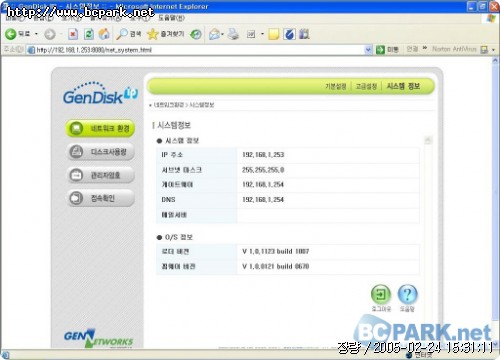This screenshot has width=500, height=360.
Task: Click the '시스템정보' page heading
Action: coord(174,125)
